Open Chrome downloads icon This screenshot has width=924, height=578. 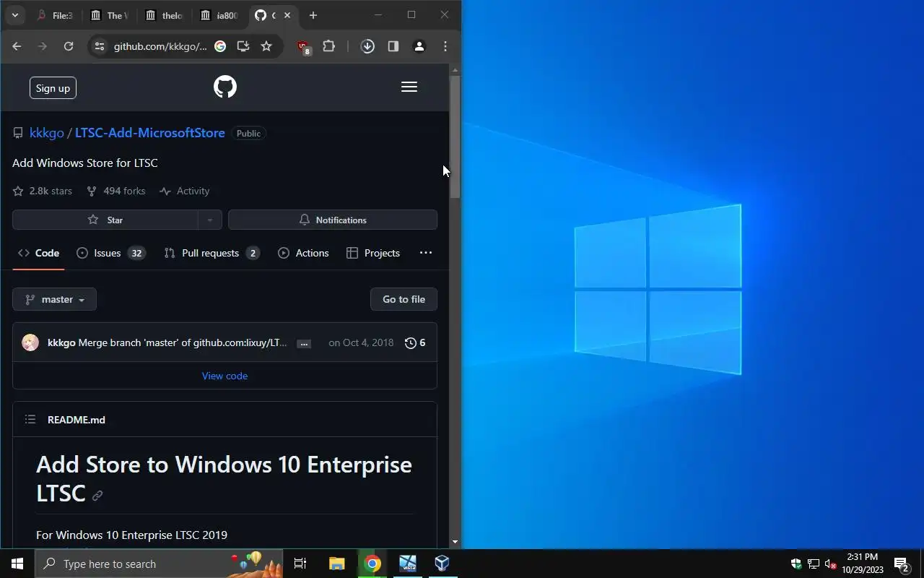tap(367, 46)
